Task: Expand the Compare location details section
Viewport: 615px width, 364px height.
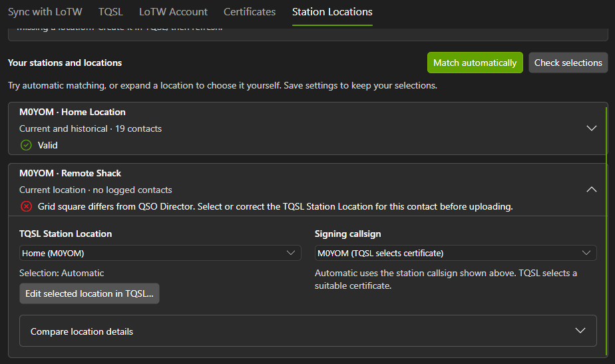Action: (x=308, y=331)
